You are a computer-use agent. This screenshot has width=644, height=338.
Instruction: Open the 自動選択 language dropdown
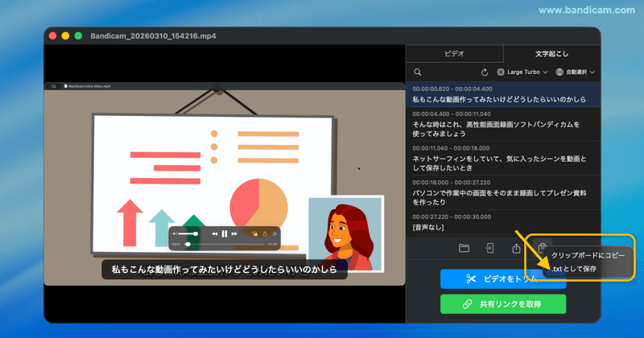(x=576, y=72)
